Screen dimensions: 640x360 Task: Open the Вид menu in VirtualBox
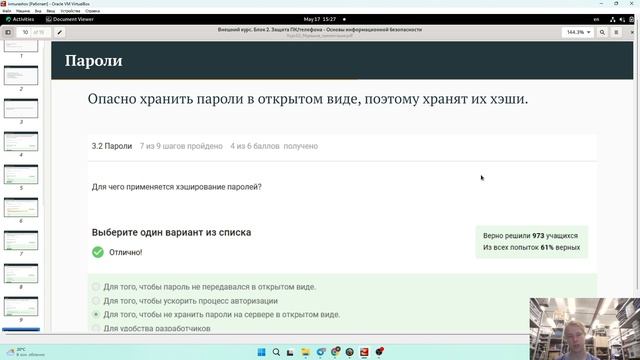pyautogui.click(x=38, y=11)
